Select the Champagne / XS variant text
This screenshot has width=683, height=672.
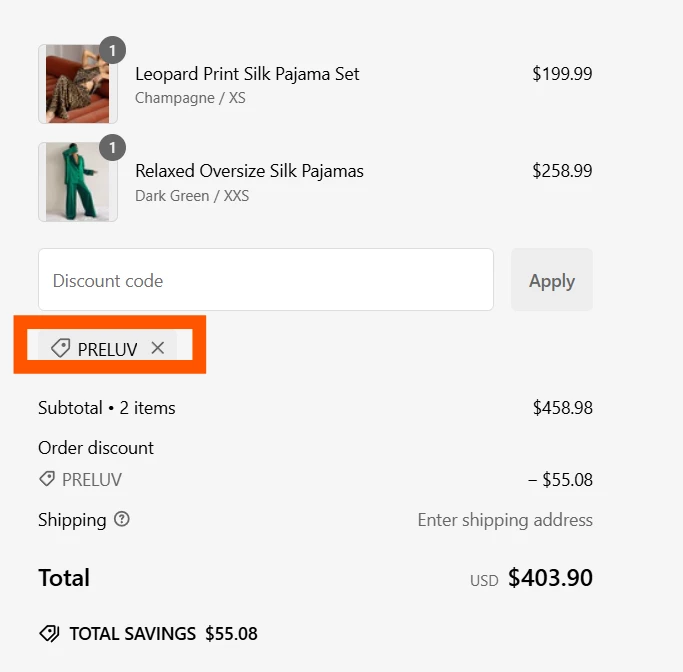(x=190, y=98)
